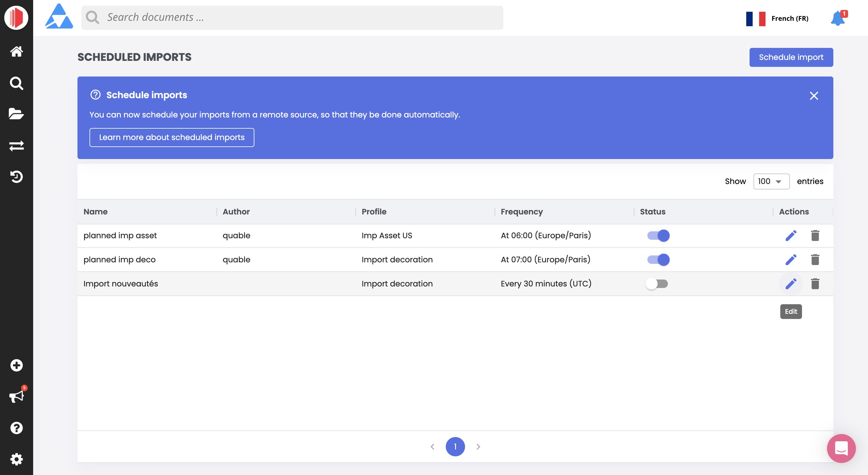Viewport: 868px width, 475px height.
Task: Edit the planned imp asset import
Action: pos(791,236)
